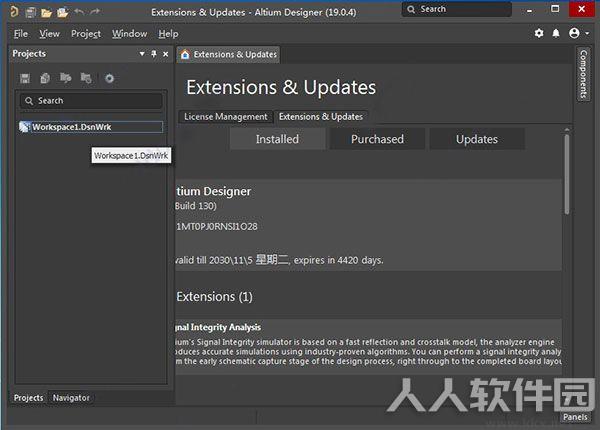Viewport: 600px width, 430px height.
Task: Open any existing document folder icon
Action: pyautogui.click(x=46, y=13)
